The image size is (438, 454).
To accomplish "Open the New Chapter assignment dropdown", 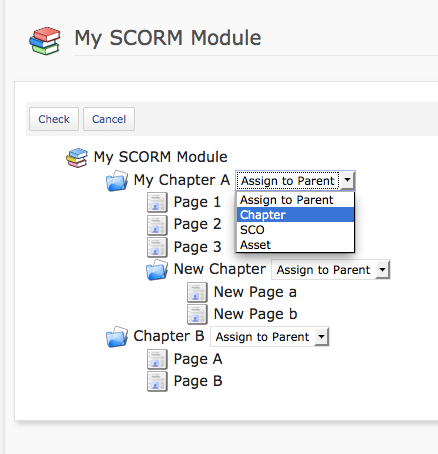I will 331,270.
